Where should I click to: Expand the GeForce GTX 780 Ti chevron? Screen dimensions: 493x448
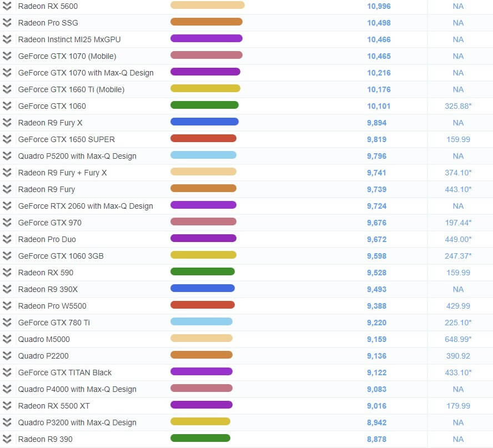coord(7,323)
